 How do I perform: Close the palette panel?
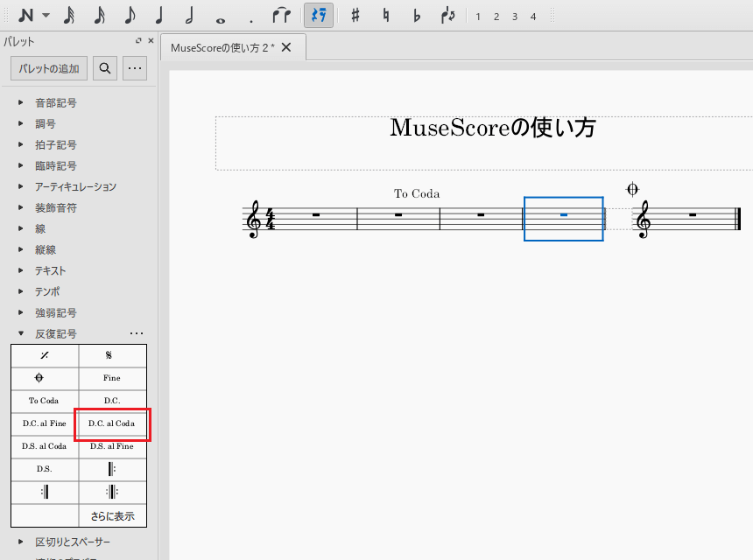(x=151, y=41)
